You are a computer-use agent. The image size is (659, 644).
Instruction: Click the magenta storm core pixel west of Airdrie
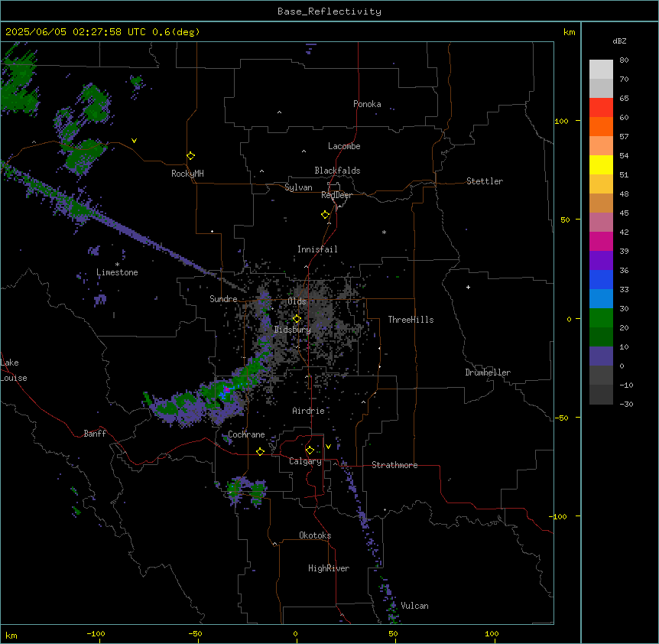[226, 389]
